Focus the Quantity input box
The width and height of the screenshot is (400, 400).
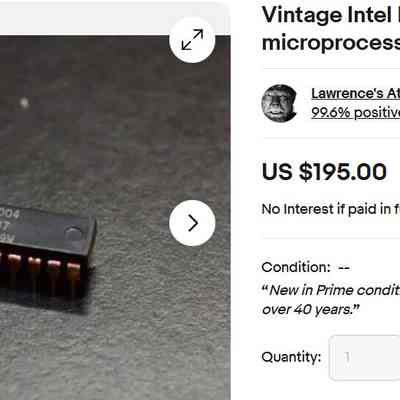pos(365,357)
